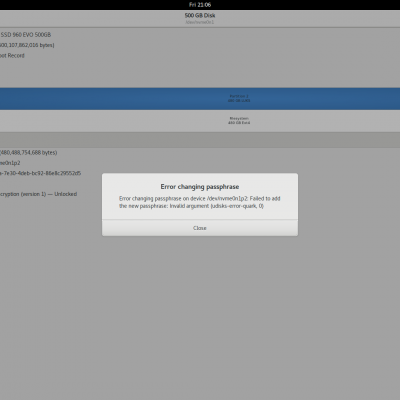This screenshot has height=400, width=400.
Task: Click the 500,107,862,016 bytes size value
Action: pos(27,45)
